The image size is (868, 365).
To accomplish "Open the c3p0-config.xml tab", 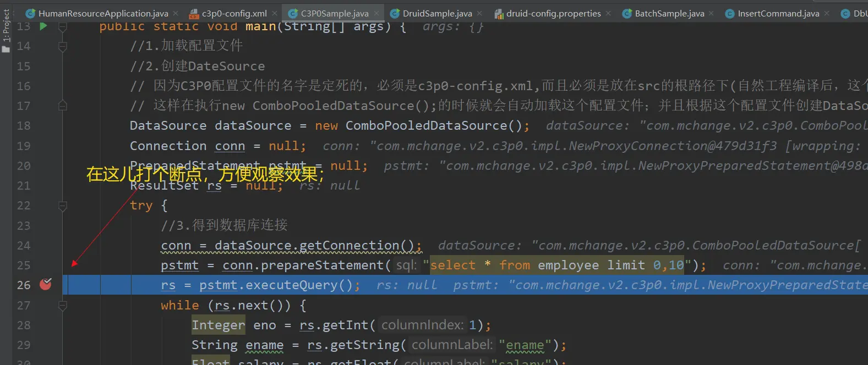I will [x=233, y=13].
